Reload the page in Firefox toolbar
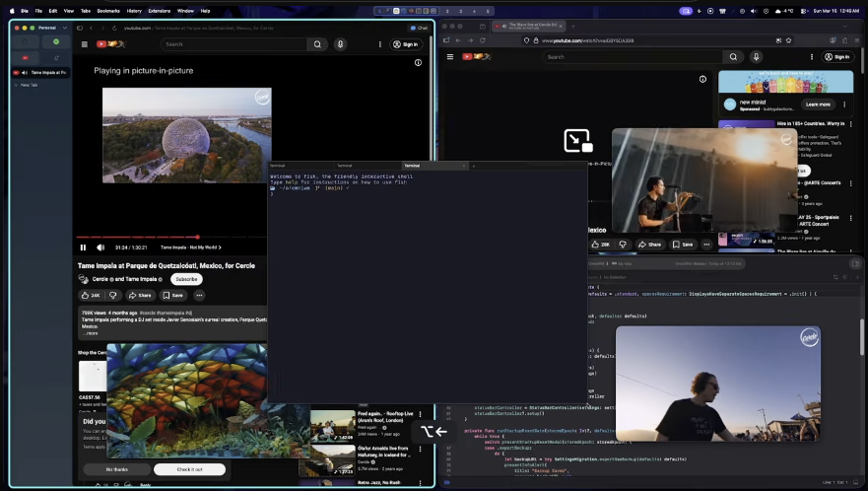The width and height of the screenshot is (868, 491). (x=482, y=40)
